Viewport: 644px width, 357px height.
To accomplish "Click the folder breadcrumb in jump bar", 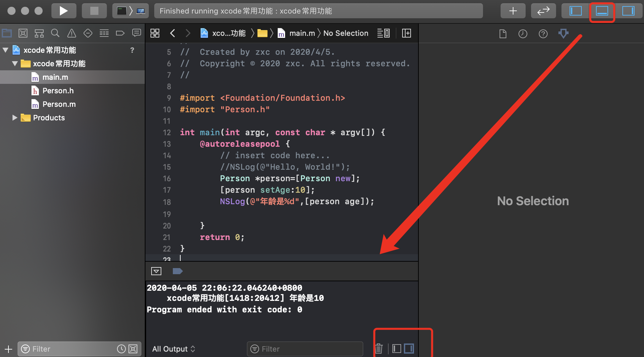I will (x=262, y=33).
